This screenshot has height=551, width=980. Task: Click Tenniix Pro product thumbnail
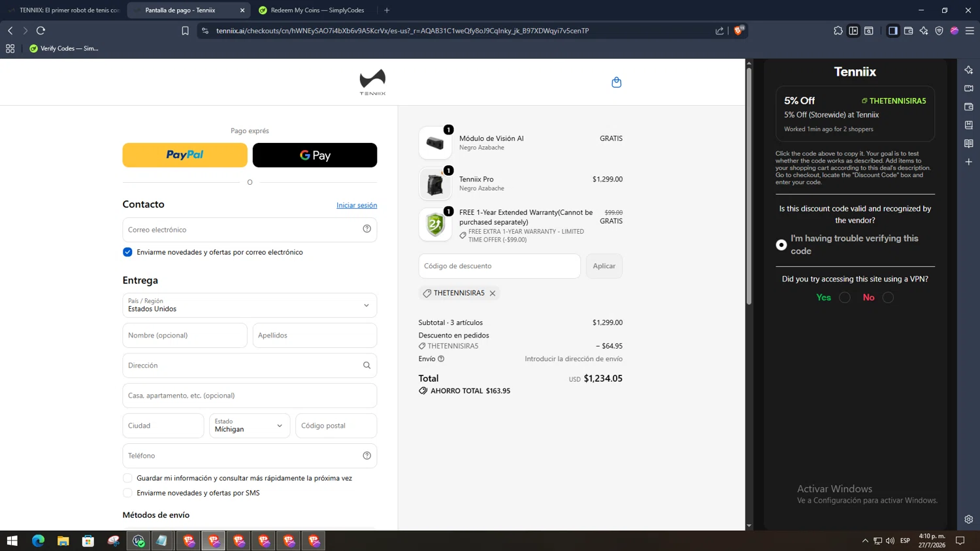coord(435,184)
